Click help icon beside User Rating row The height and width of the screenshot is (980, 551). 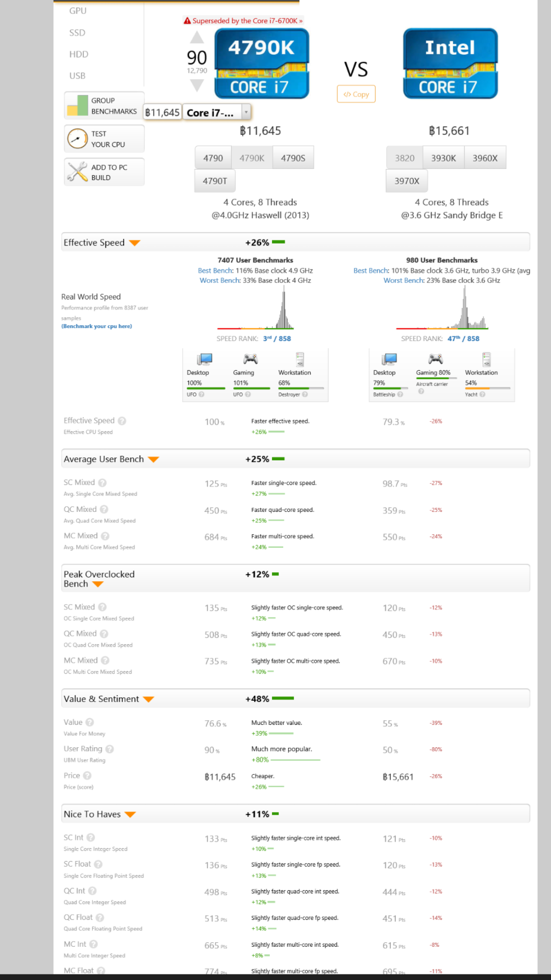[x=110, y=749]
